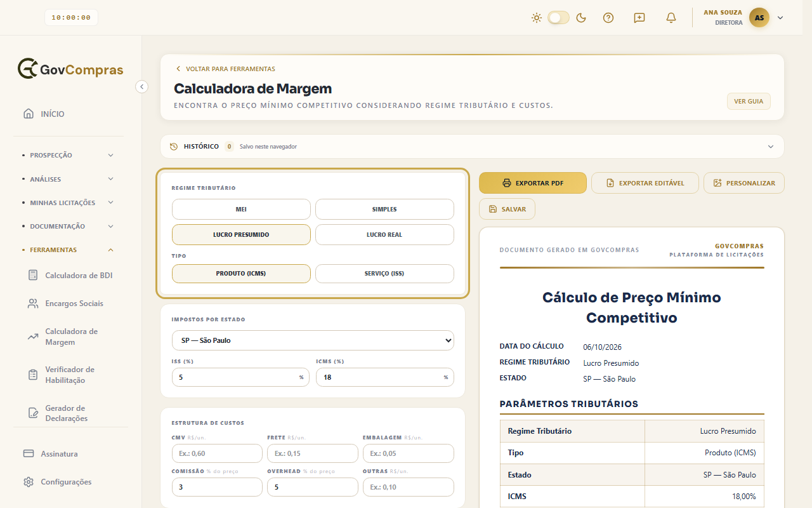812x508 pixels.
Task: Collapse the Ferramentas section
Action: coord(69,250)
